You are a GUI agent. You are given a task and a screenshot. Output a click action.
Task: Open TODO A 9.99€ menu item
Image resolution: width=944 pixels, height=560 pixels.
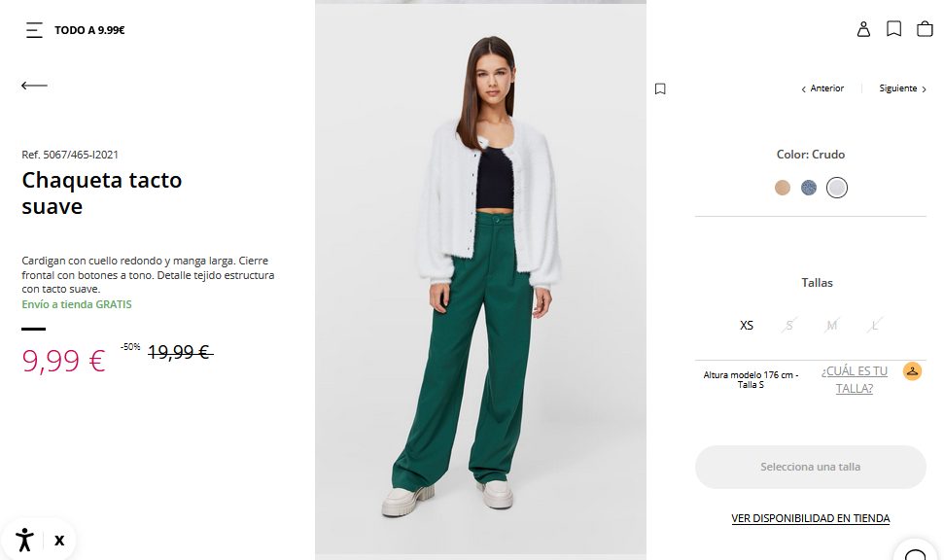(x=89, y=30)
